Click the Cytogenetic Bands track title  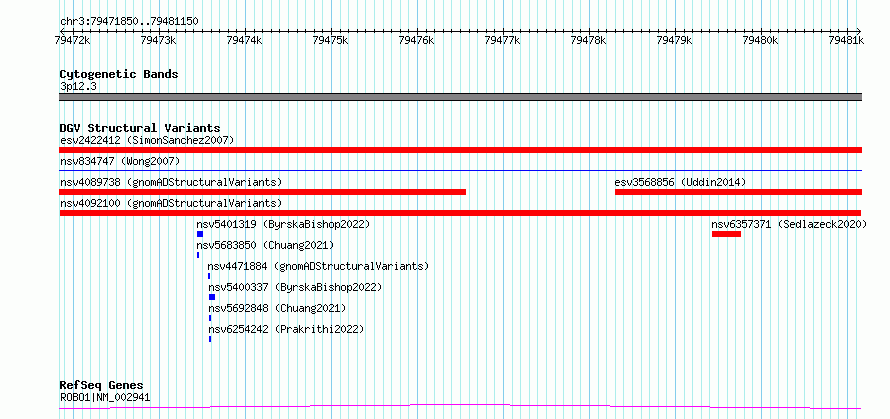pos(119,74)
